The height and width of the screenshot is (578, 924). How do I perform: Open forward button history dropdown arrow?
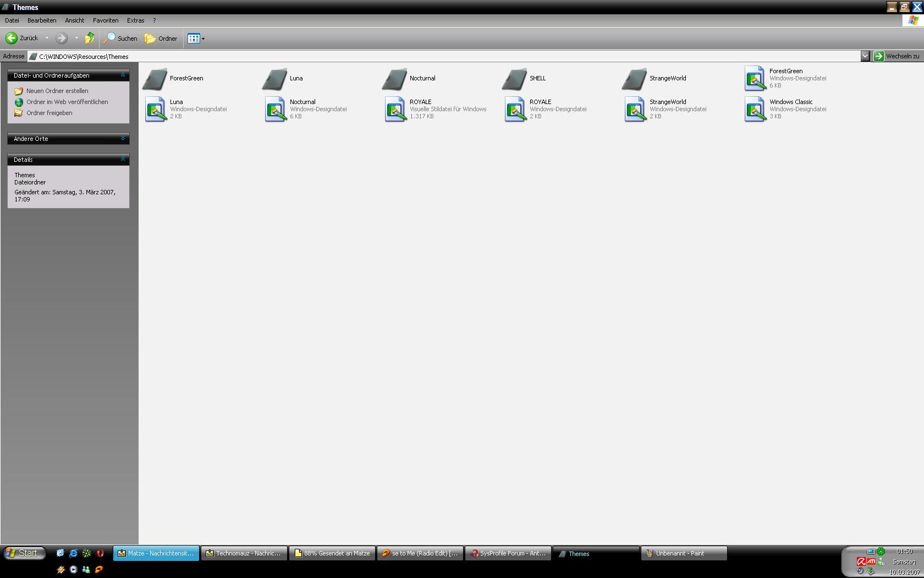pyautogui.click(x=76, y=38)
